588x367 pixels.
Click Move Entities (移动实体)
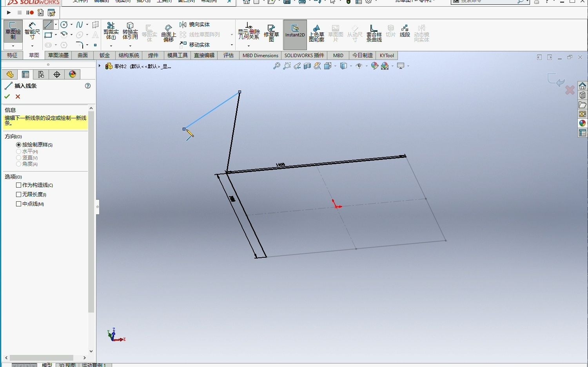[x=195, y=45]
